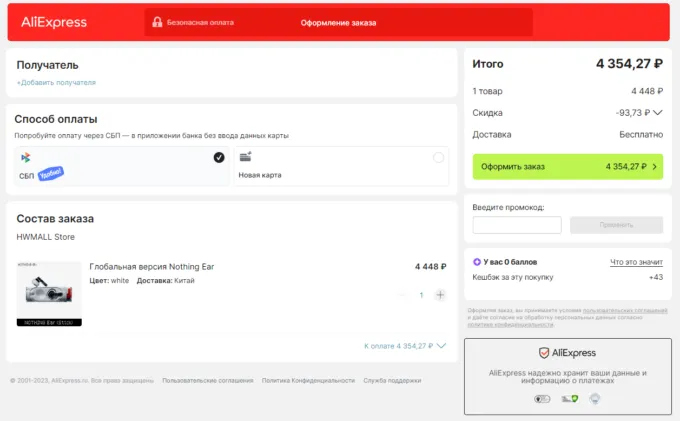Click the purple bonus points icon
The width and height of the screenshot is (680, 421).
pos(477,262)
